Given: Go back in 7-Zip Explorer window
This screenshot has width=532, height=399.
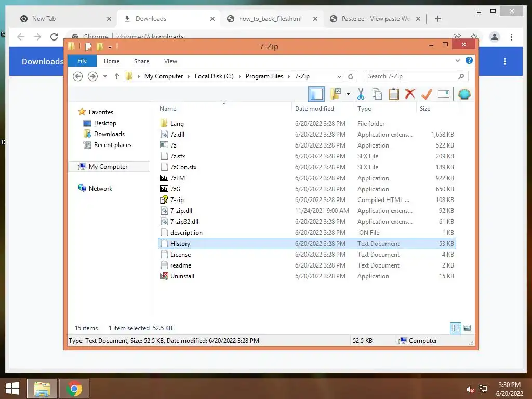Looking at the screenshot, I should click(x=78, y=76).
